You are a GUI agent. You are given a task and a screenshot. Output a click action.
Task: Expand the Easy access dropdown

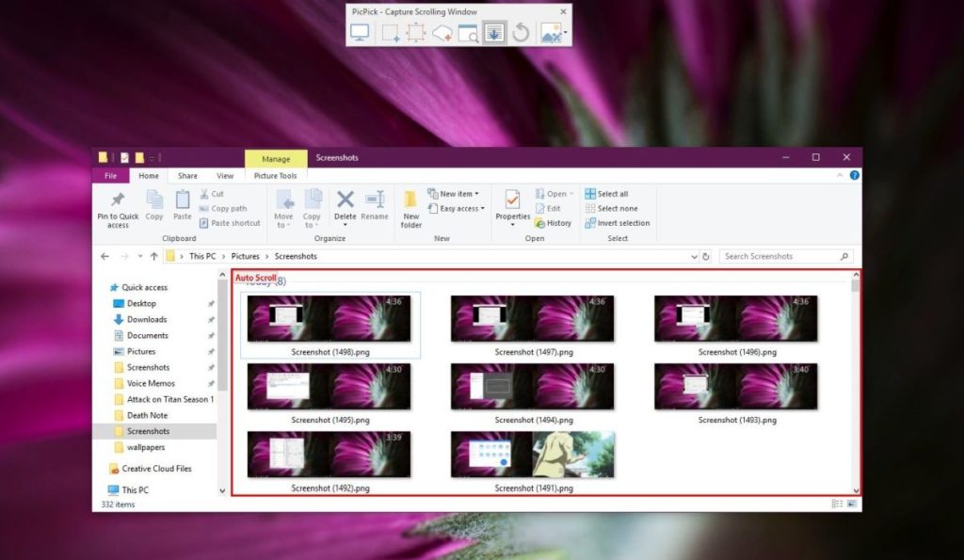456,208
